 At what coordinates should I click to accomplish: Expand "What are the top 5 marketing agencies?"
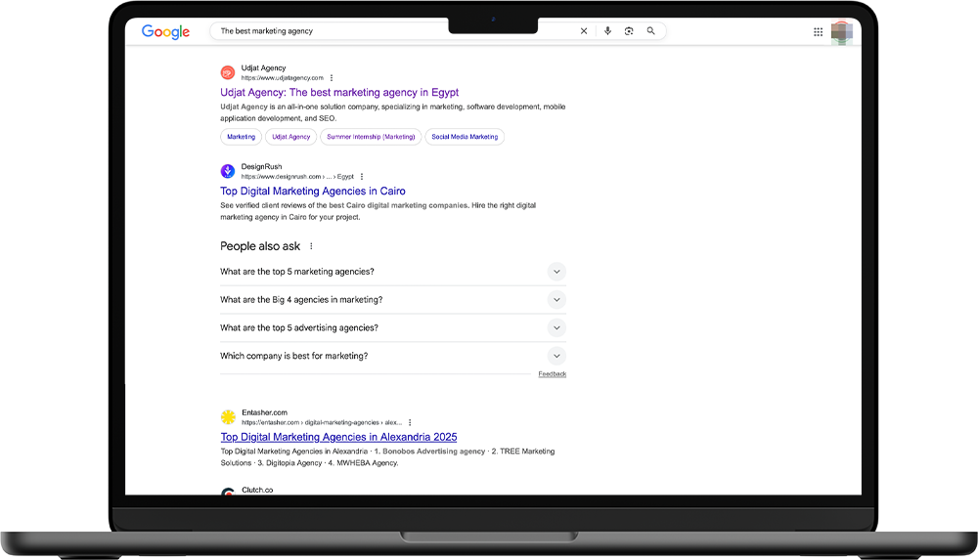pyautogui.click(x=556, y=272)
